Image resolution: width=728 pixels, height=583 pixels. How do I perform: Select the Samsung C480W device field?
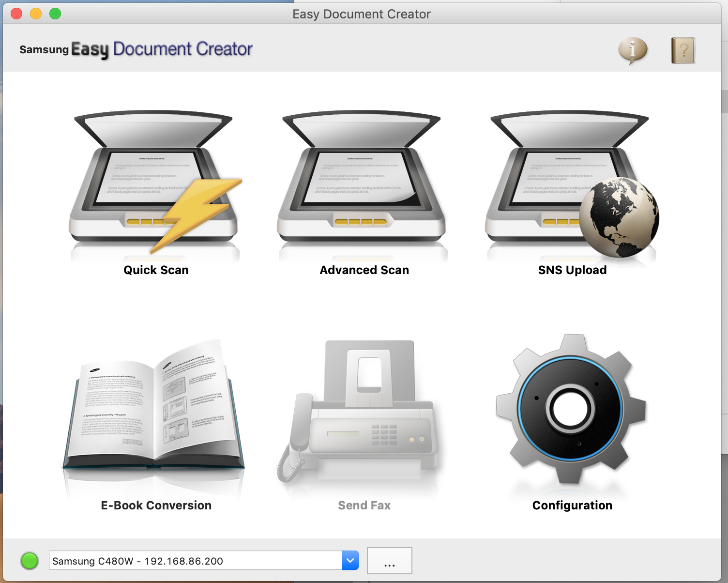[204, 561]
